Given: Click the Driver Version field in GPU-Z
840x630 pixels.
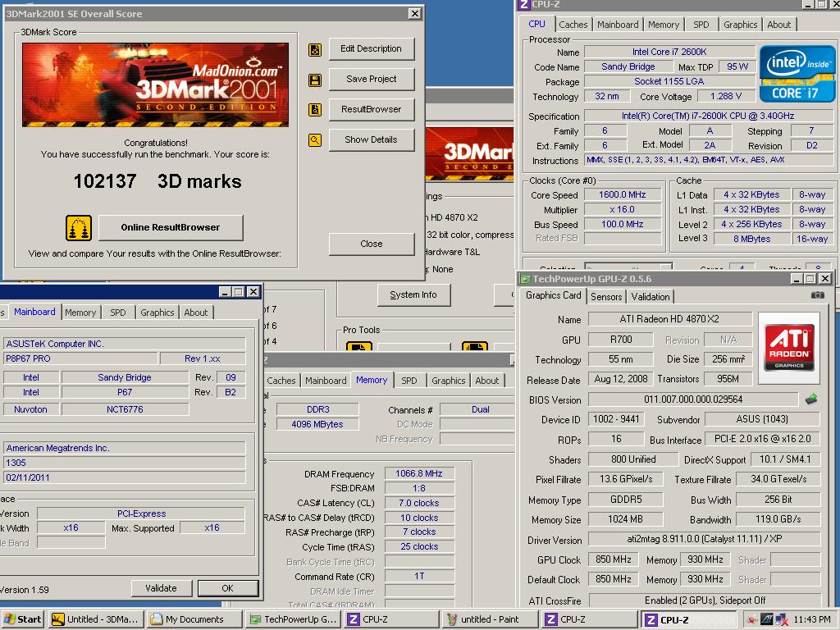Looking at the screenshot, I should (x=705, y=540).
